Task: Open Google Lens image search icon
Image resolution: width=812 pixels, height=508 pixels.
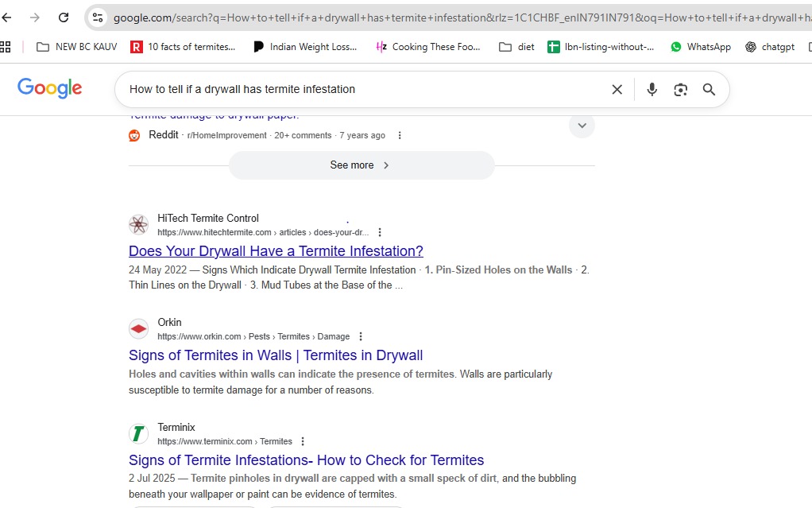Action: (x=680, y=90)
